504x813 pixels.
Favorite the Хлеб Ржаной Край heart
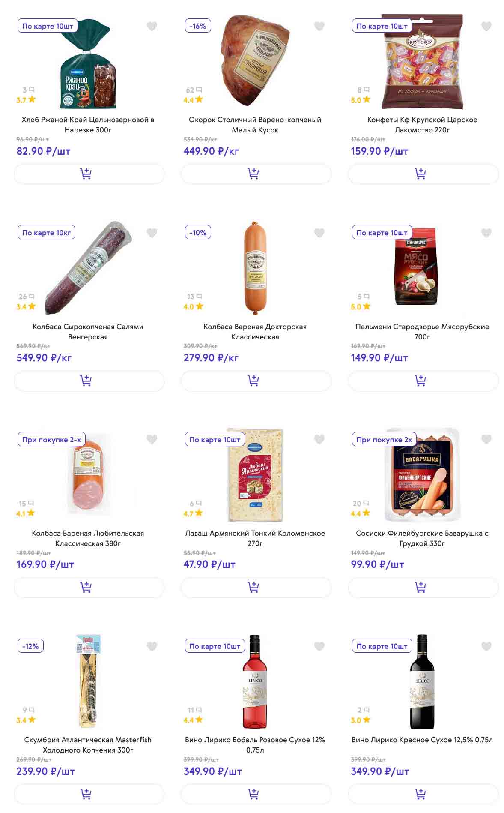(152, 27)
